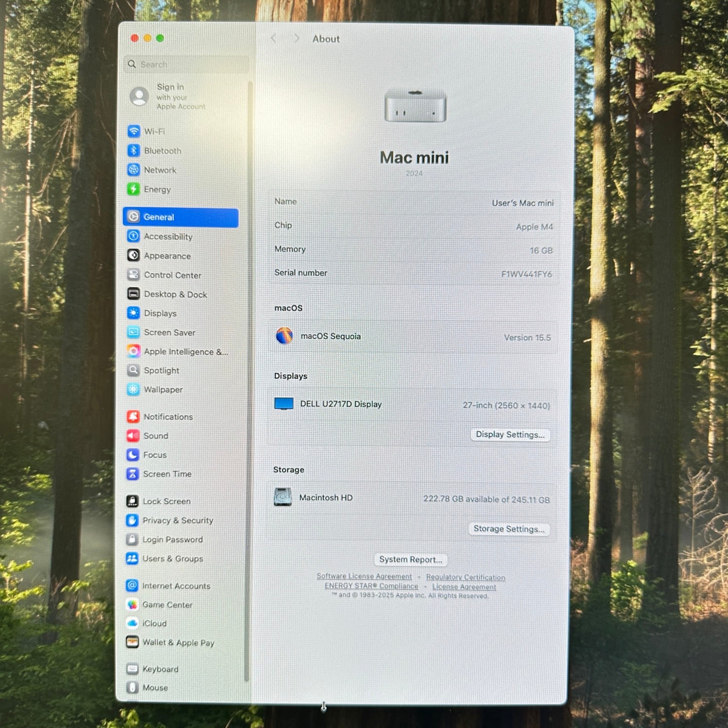Click the Wi-Fi icon in sidebar
The image size is (728, 728).
click(x=133, y=131)
